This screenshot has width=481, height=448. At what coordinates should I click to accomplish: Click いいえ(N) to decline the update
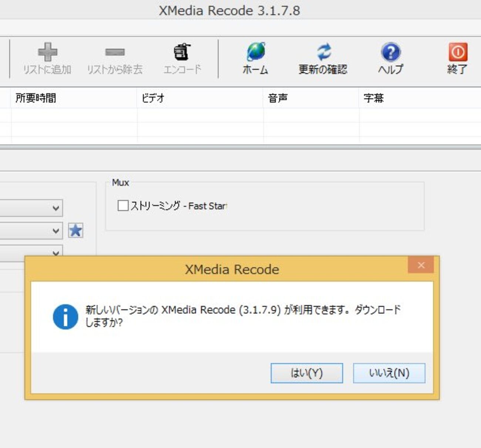(389, 373)
